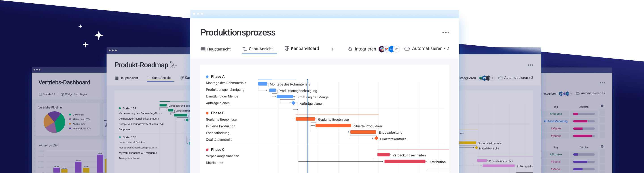
Task: Select the Phase B group heading
Action: pyautogui.click(x=218, y=113)
